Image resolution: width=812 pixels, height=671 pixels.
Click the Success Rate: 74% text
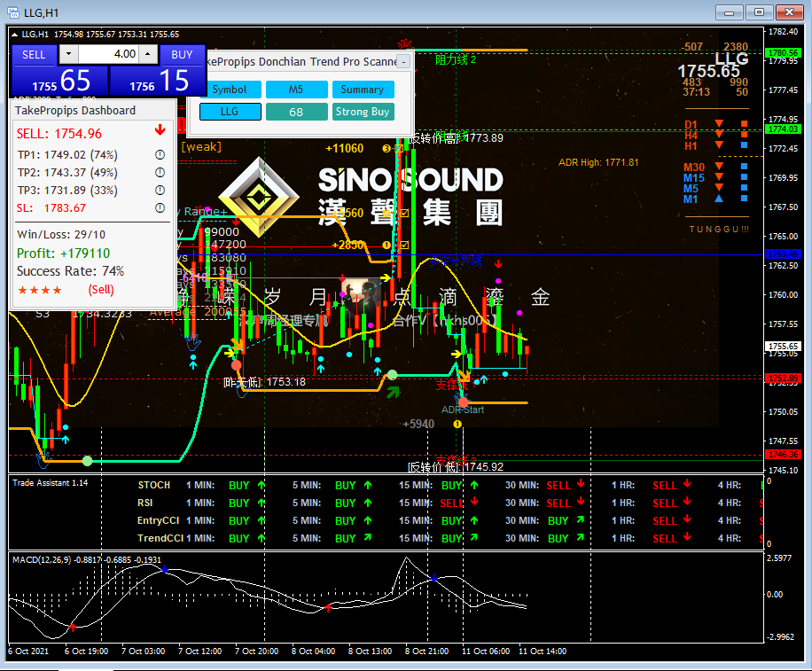pyautogui.click(x=70, y=270)
